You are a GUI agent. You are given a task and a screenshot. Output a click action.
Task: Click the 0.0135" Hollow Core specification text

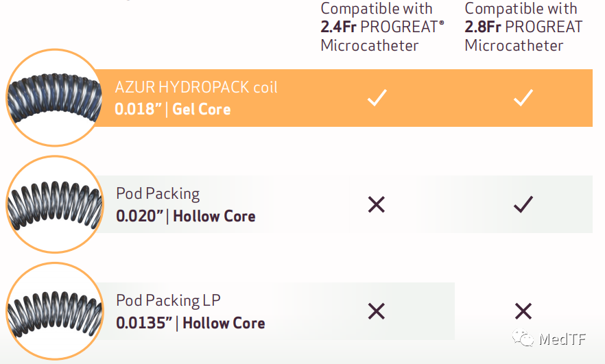(190, 323)
